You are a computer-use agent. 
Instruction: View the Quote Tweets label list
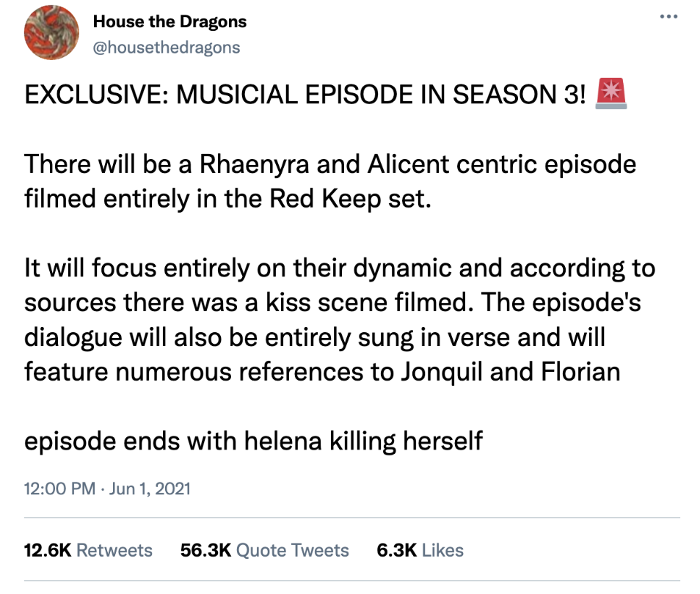(291, 550)
